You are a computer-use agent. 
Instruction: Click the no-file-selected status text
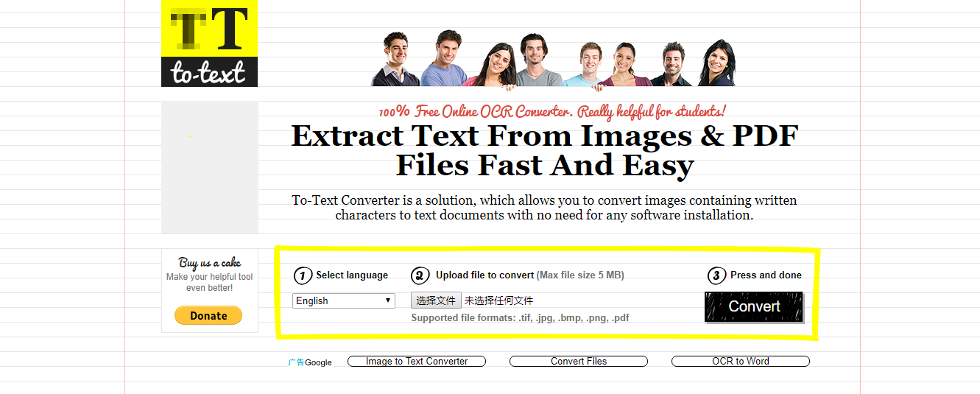pos(498,300)
